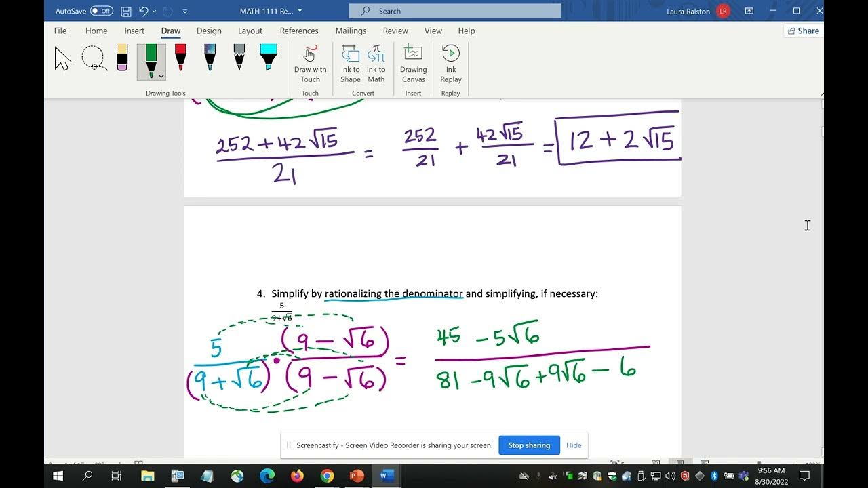Image resolution: width=868 pixels, height=488 pixels.
Task: Choose the Select objects arrow tool
Action: point(63,59)
